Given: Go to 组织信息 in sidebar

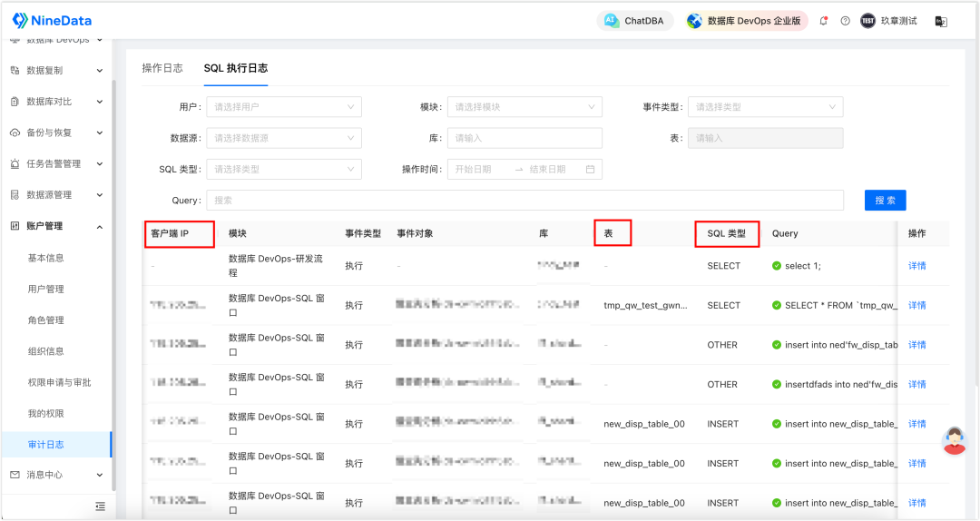Looking at the screenshot, I should (x=45, y=351).
